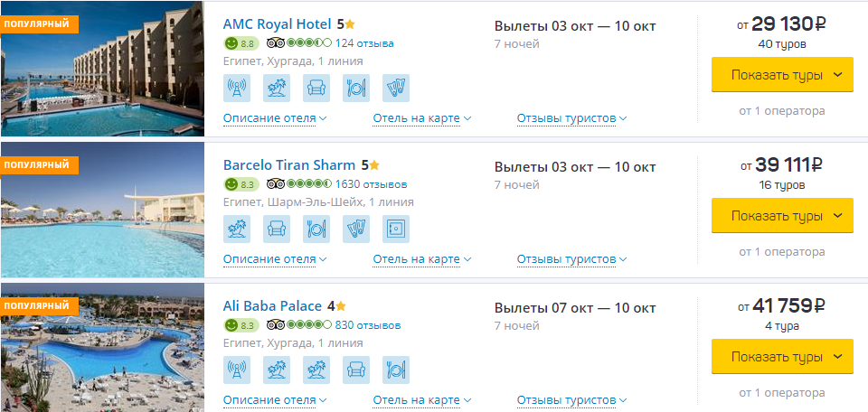Screen dimensions: 868x412
Task: Click the snorkeling fins icon for AMC Royal Hotel
Action: [x=396, y=88]
